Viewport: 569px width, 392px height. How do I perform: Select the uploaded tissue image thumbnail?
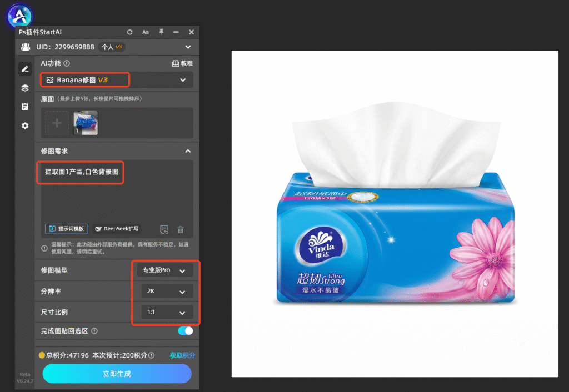[x=86, y=123]
